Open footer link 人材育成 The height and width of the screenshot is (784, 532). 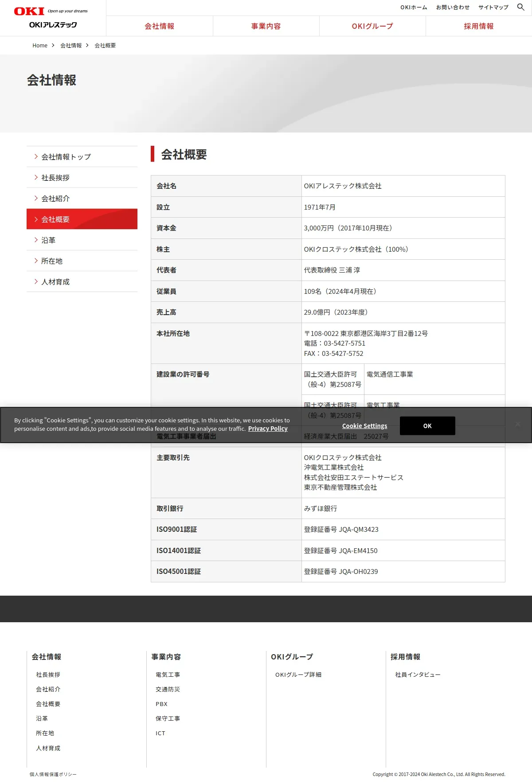(x=48, y=748)
